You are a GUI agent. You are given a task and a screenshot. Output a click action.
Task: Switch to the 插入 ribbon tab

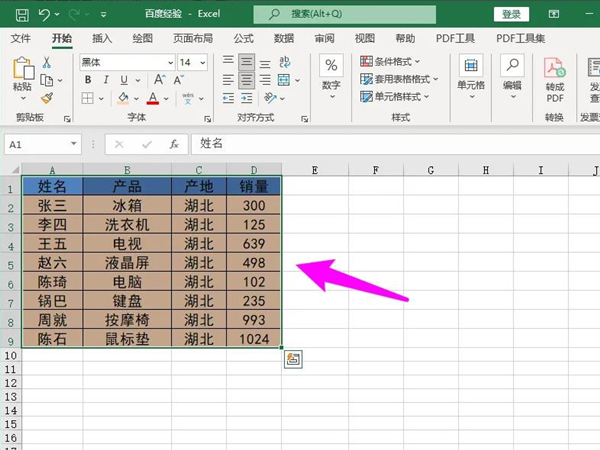[102, 38]
